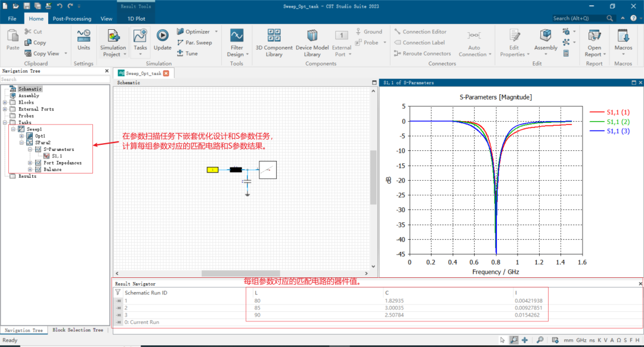Screen dimensions: 644x347
Task: Switch to the Post-Processing ribbon tab
Action: (x=72, y=18)
